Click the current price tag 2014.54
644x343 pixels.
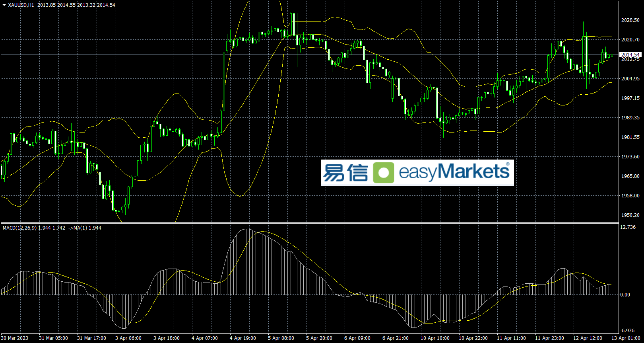pyautogui.click(x=630, y=55)
